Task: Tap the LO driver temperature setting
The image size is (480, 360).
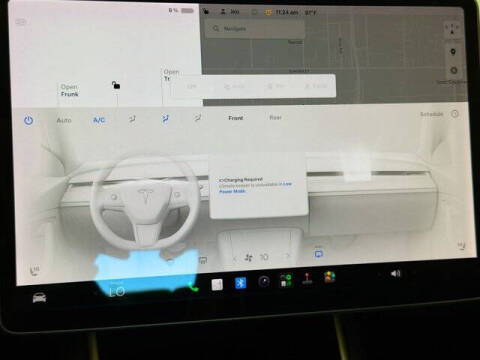Action: [117, 292]
